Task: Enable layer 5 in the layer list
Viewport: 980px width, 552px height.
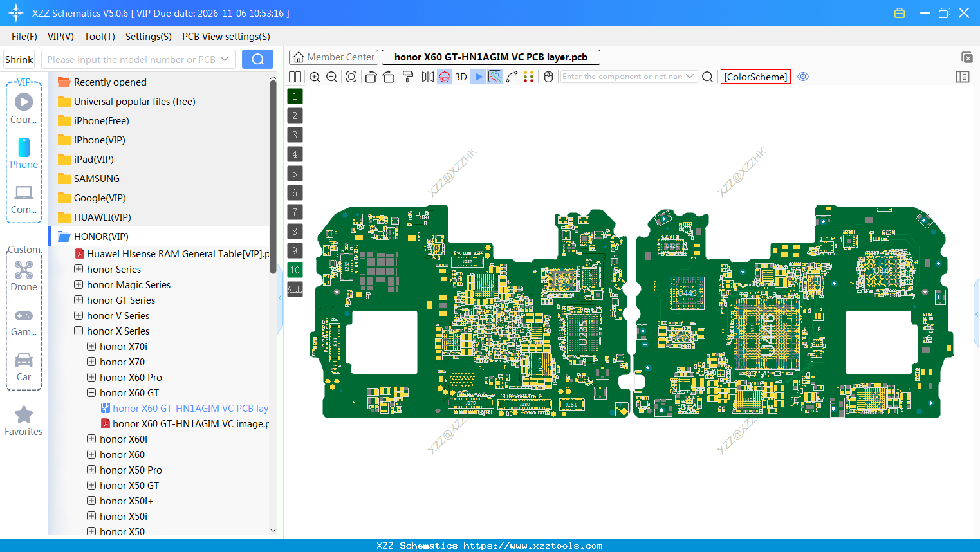Action: tap(295, 173)
